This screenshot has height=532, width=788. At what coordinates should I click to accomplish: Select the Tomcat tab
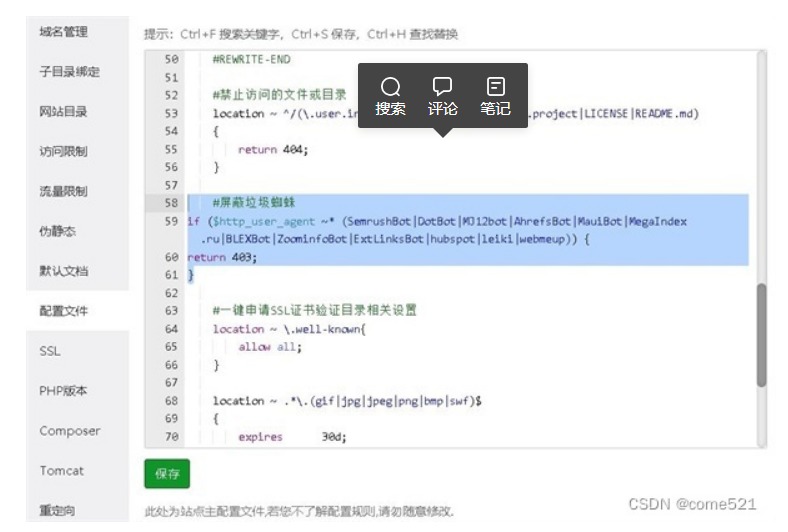(x=62, y=470)
